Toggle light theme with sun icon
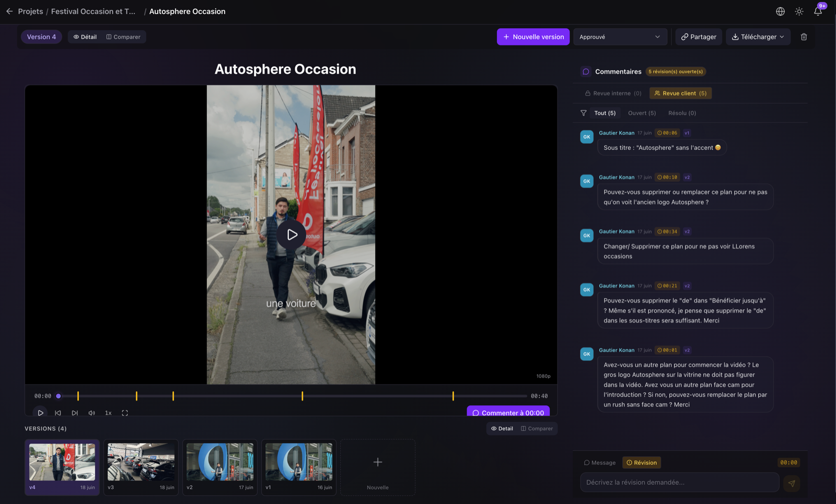The image size is (836, 504). click(x=799, y=11)
